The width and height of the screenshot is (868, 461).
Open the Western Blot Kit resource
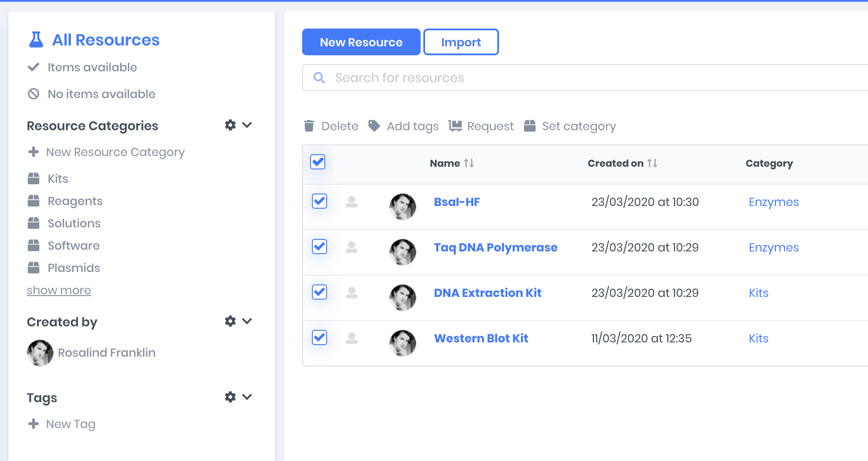[x=481, y=338]
